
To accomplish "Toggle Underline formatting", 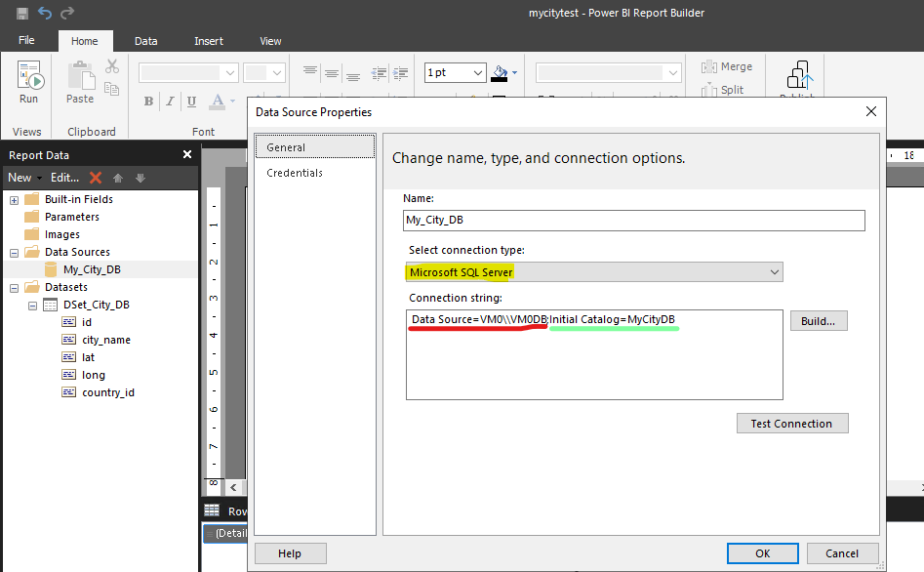I will 191,102.
